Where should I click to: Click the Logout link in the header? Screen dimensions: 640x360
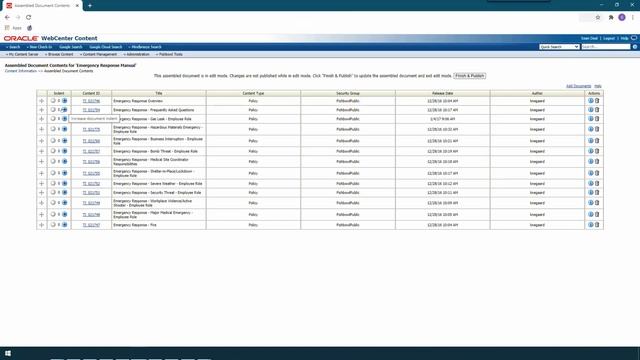click(x=609, y=38)
